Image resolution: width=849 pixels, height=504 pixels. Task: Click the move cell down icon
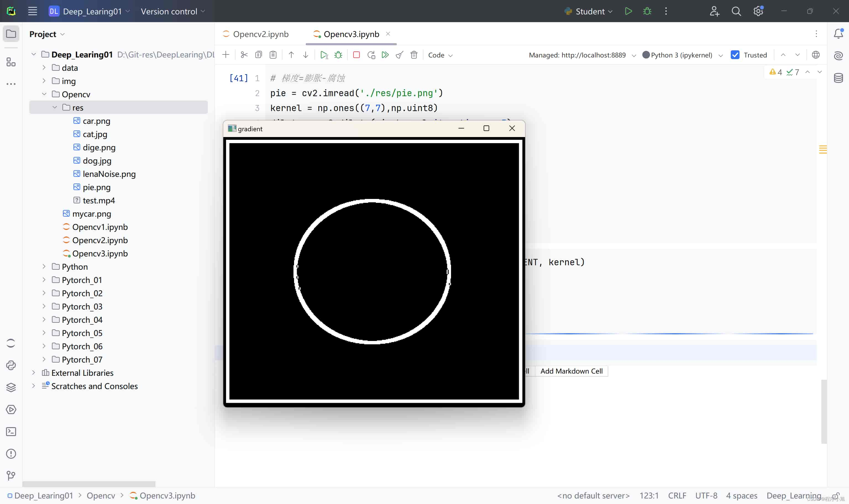pos(305,55)
